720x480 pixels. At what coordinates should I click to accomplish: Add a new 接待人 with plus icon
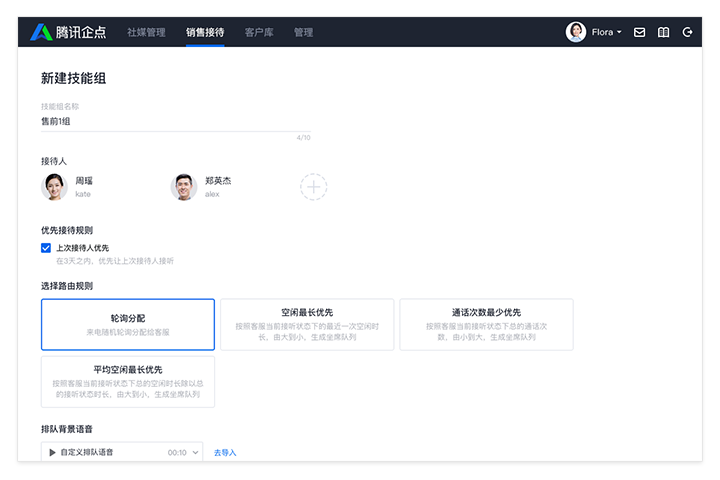[x=314, y=187]
